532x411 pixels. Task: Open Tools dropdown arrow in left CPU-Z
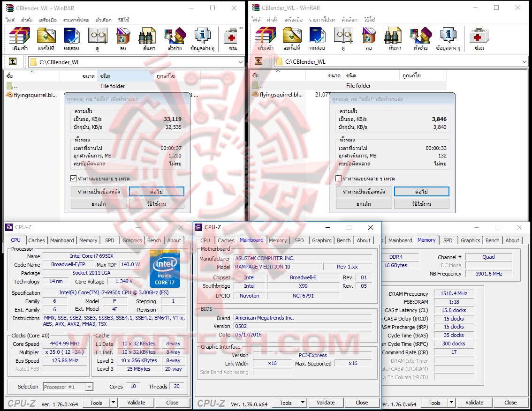114,403
